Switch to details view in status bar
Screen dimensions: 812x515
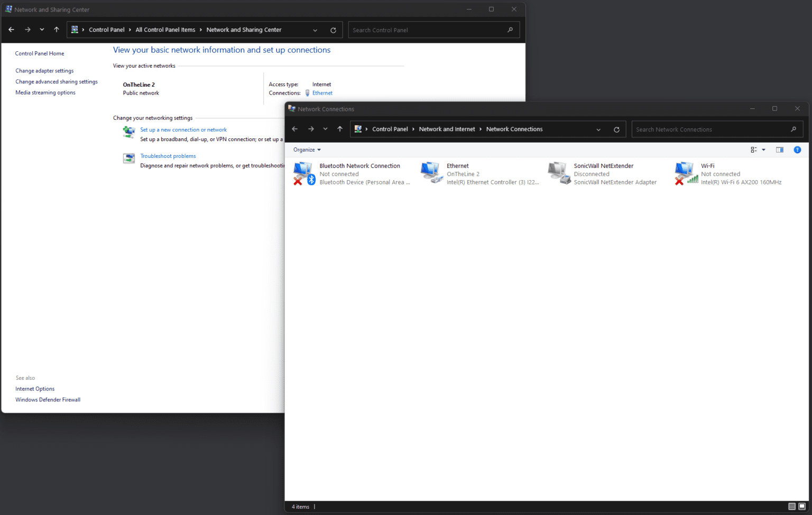pyautogui.click(x=792, y=507)
